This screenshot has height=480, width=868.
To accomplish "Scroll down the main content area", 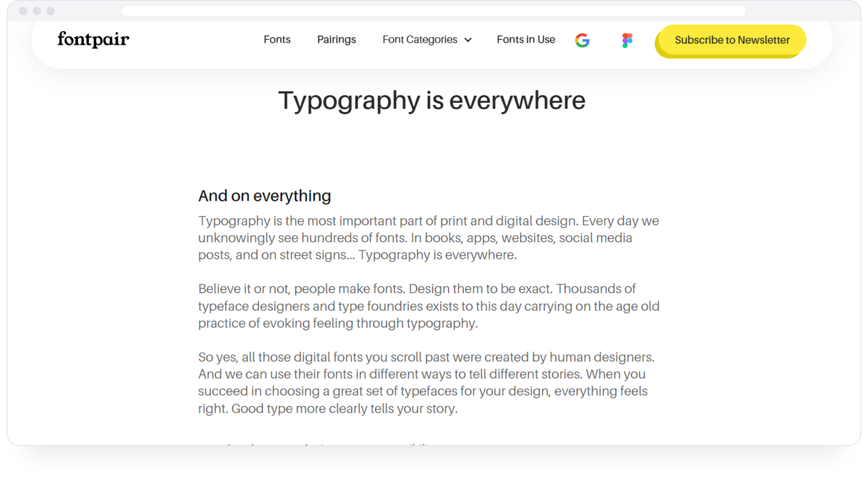I will (x=434, y=266).
